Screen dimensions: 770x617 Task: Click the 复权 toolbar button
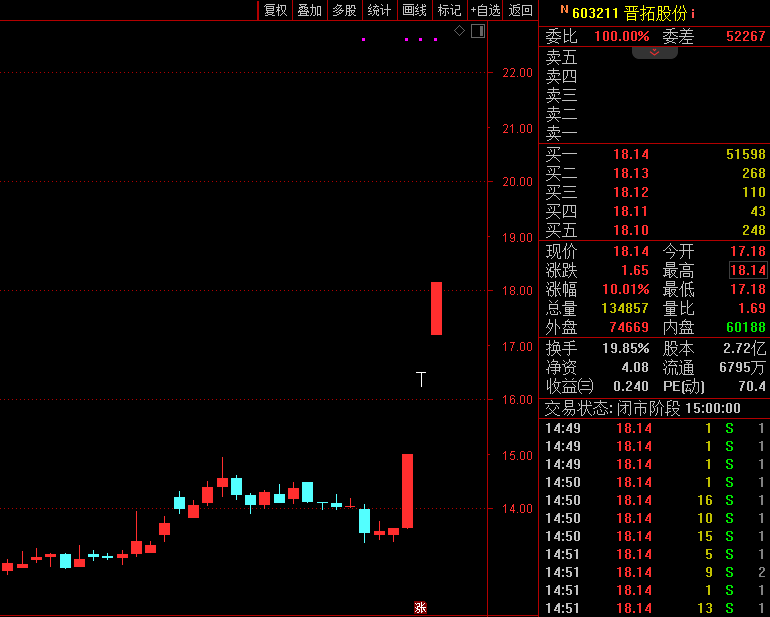(x=275, y=10)
